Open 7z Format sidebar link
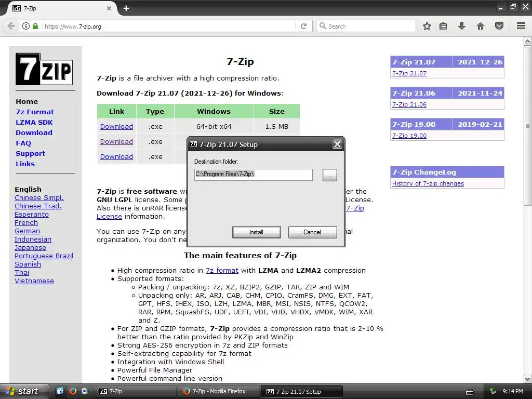The width and height of the screenshot is (532, 399). [x=35, y=112]
